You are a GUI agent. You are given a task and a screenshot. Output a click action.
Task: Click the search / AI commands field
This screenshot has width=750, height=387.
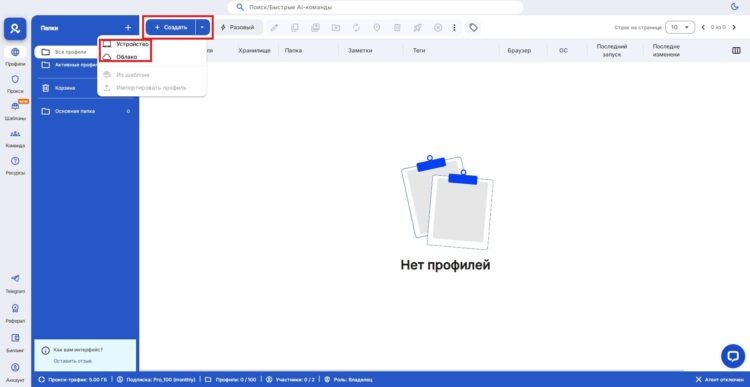[375, 7]
